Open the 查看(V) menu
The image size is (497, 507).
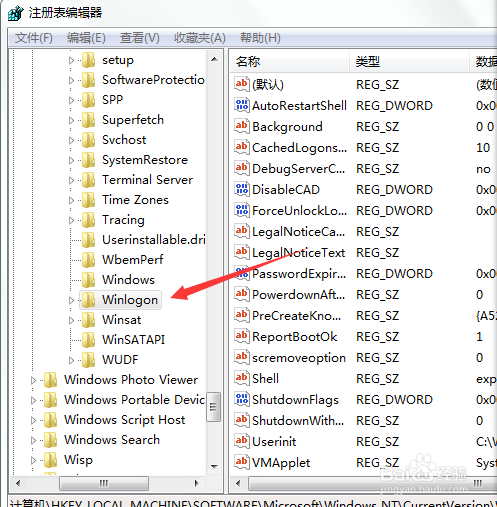pyautogui.click(x=140, y=38)
